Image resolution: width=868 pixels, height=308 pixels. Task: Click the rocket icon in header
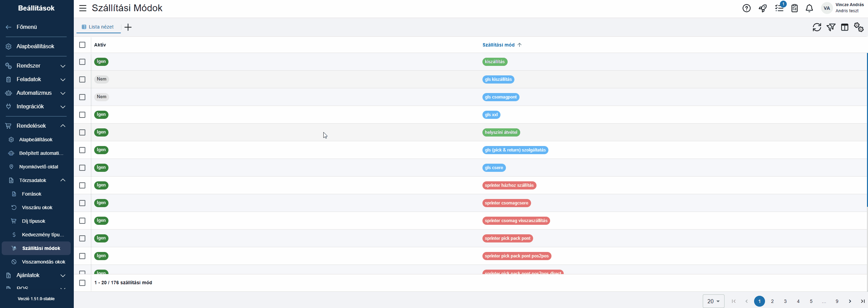(x=763, y=8)
